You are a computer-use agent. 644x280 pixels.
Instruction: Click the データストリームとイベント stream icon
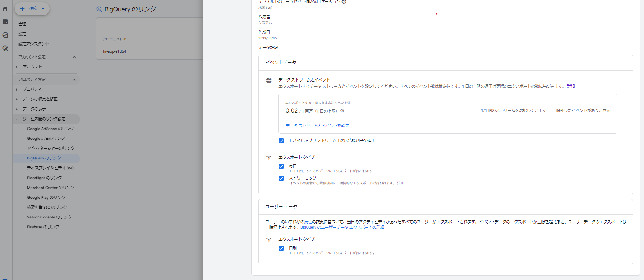coord(269,80)
